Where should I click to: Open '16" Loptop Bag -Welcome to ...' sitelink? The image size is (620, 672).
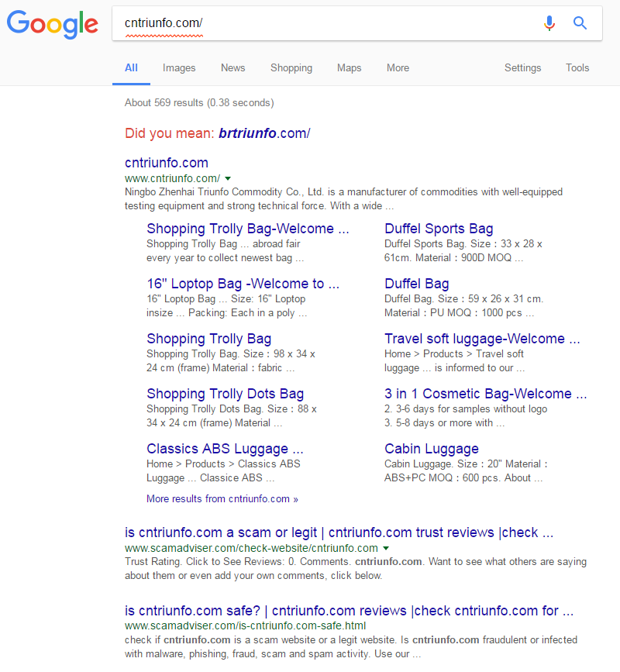tap(243, 284)
